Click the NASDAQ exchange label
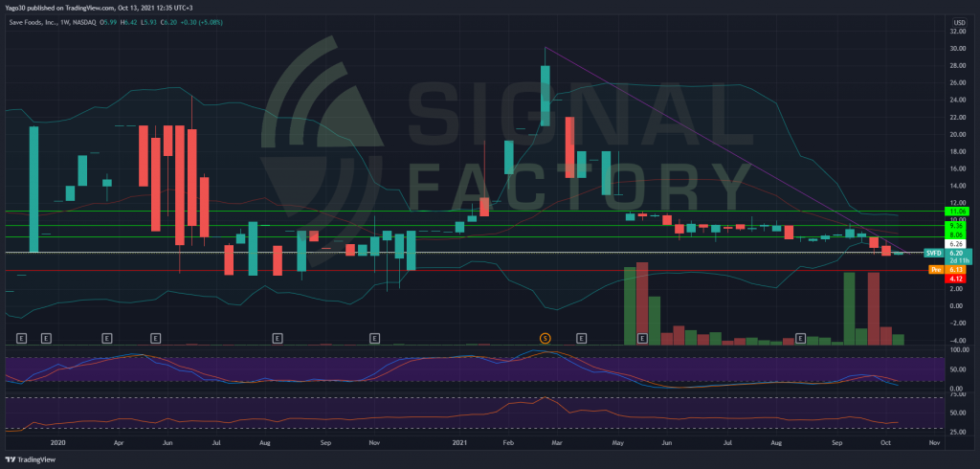 pyautogui.click(x=84, y=23)
